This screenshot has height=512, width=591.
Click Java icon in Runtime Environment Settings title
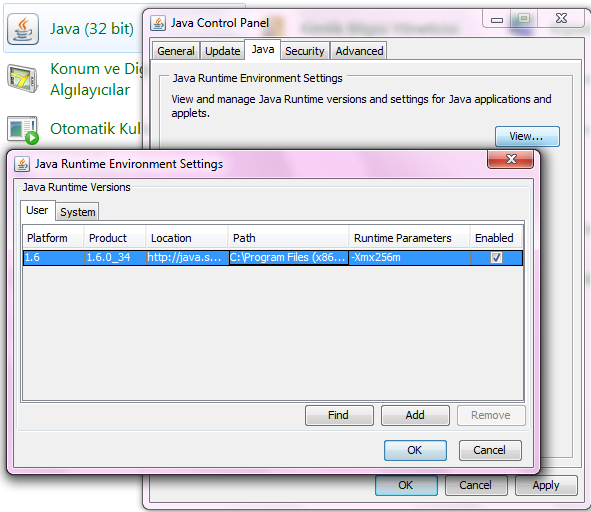click(x=22, y=164)
